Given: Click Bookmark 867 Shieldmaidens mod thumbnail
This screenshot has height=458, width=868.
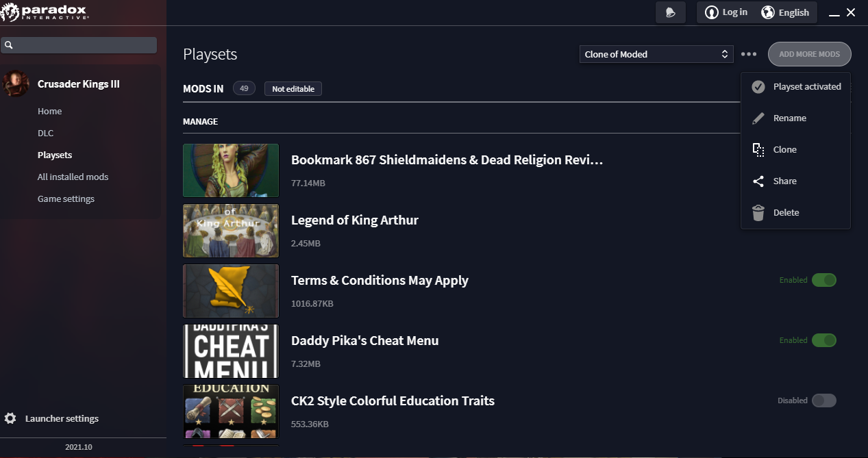Looking at the screenshot, I should (231, 170).
